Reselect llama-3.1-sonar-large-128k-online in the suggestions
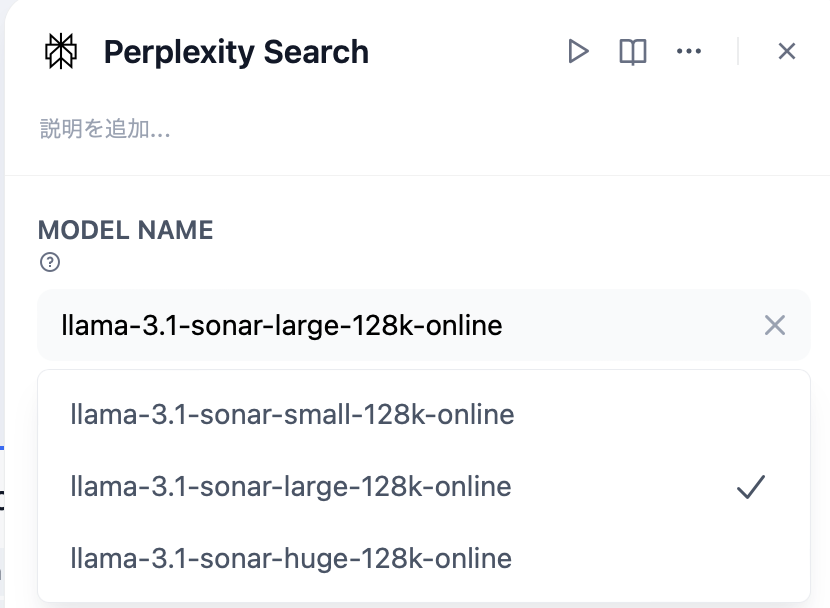 pyautogui.click(x=289, y=486)
